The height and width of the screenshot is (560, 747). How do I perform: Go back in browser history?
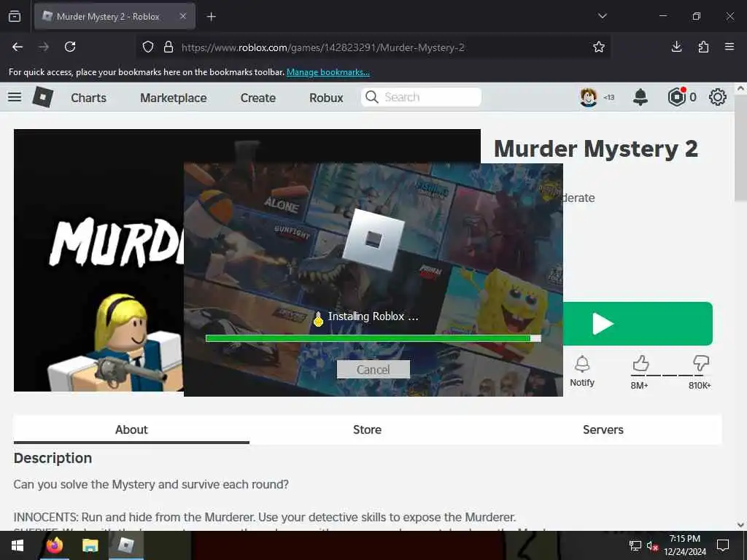(18, 47)
